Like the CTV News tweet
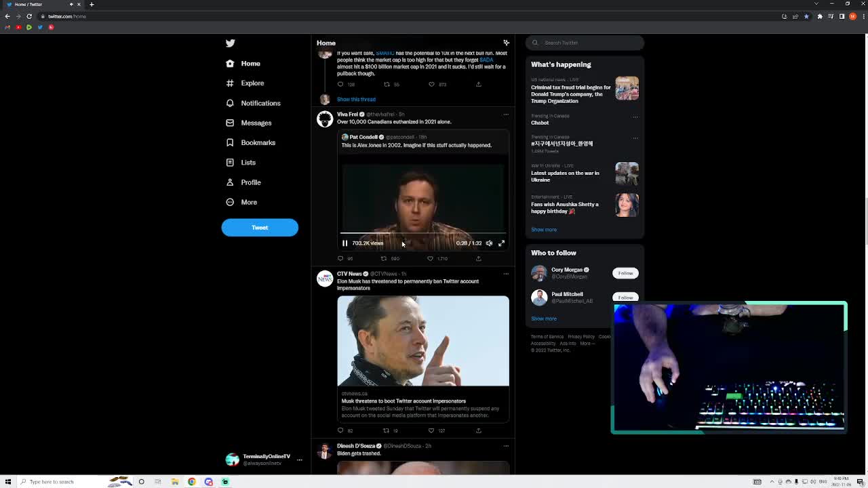Viewport: 868px width, 488px height. (x=431, y=430)
